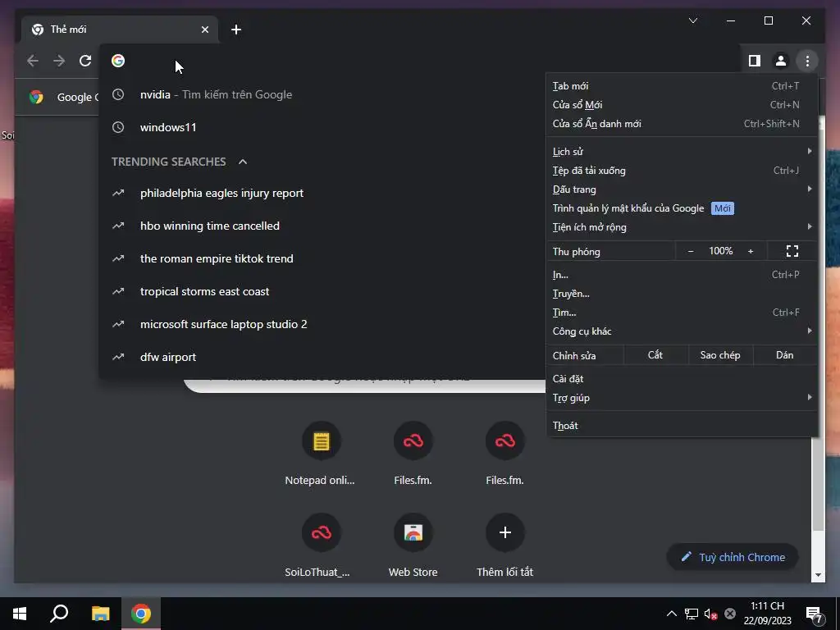Viewport: 840px width, 630px height.
Task: Open 'Tệp đã tải xuống' menu entry
Action: [682, 171]
